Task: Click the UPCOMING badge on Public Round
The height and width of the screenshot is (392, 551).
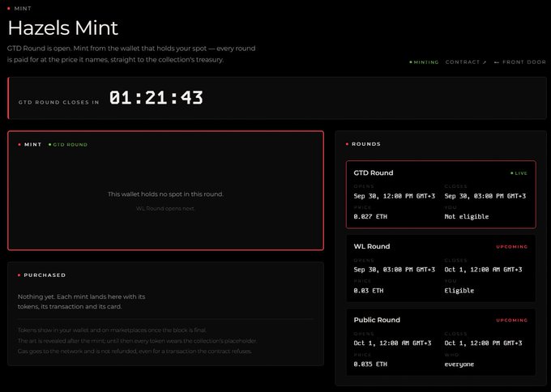Action: (x=511, y=321)
